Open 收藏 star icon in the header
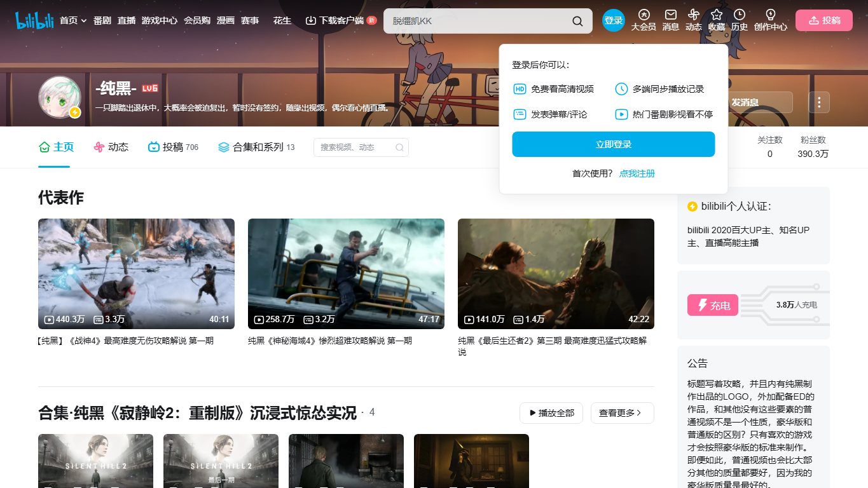Viewport: 868px width, 488px height. tap(717, 20)
